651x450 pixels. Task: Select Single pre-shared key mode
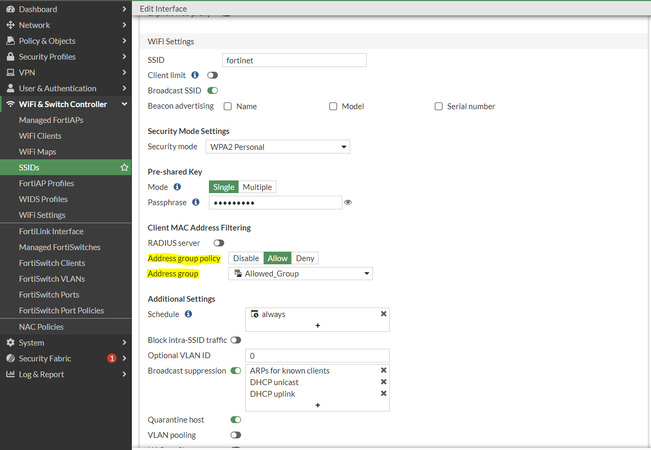224,187
